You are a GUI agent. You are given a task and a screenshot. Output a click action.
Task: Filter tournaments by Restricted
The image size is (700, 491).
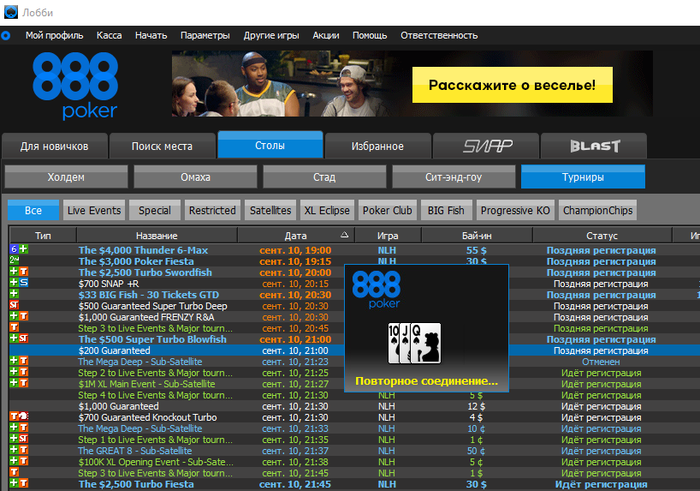click(x=212, y=210)
